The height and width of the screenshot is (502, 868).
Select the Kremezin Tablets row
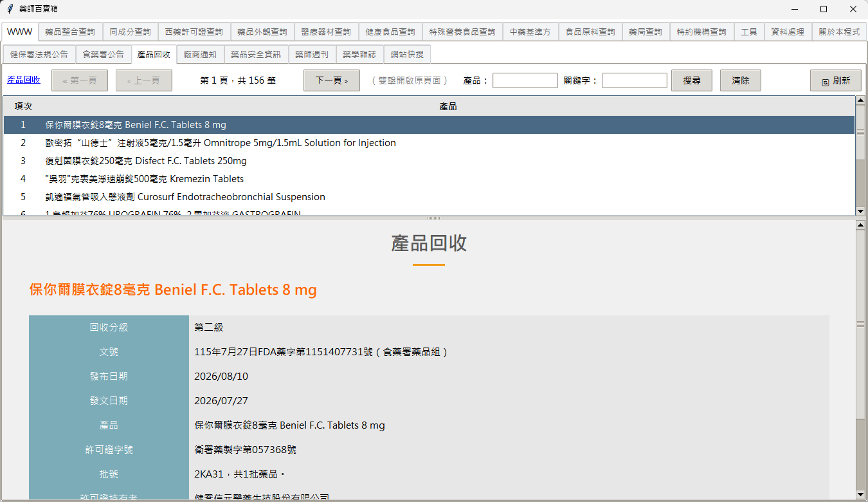(429, 179)
